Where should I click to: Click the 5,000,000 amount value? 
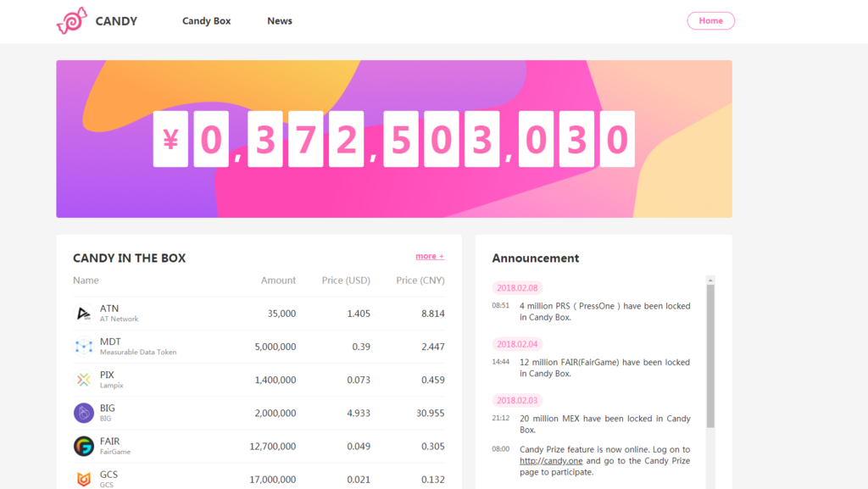275,347
